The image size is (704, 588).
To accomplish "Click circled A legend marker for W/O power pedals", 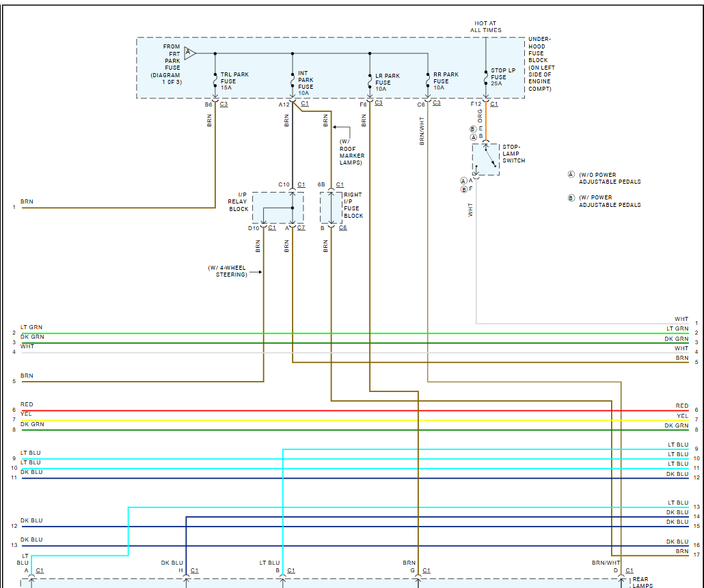I will (571, 174).
